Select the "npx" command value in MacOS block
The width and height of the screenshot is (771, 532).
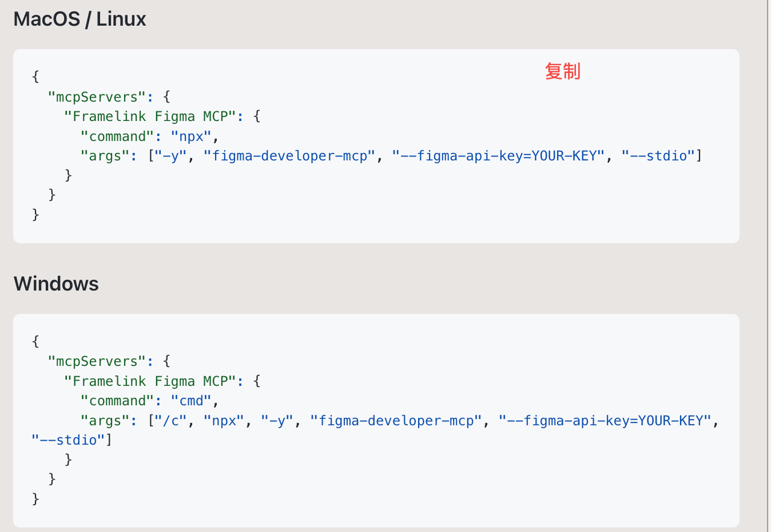coord(192,136)
